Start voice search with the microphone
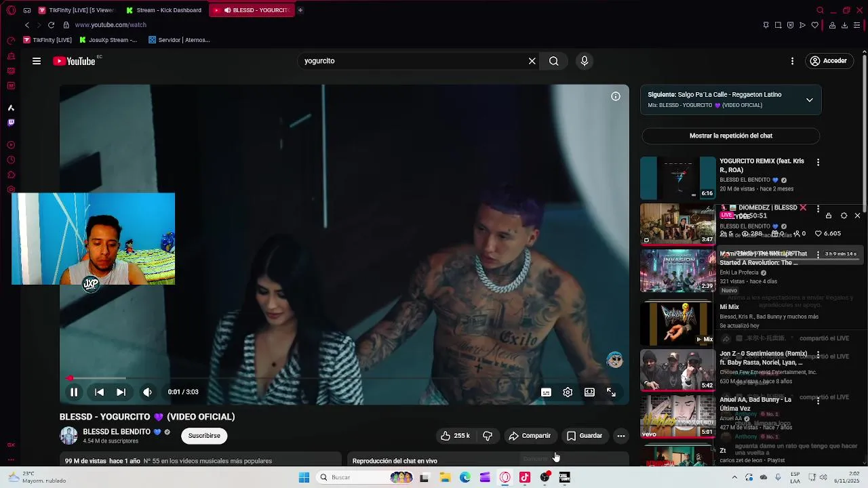 point(585,61)
